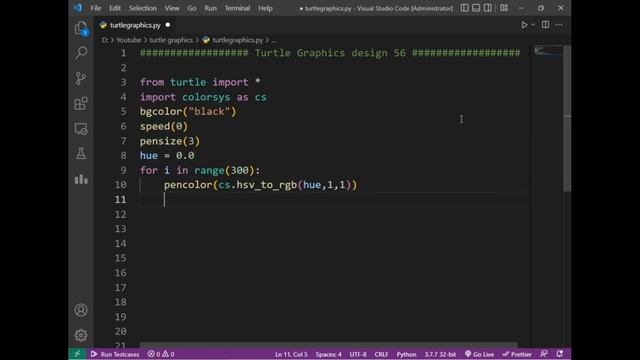Select 3.7.7 32-bit interpreter
640x360 pixels.
coord(440,354)
